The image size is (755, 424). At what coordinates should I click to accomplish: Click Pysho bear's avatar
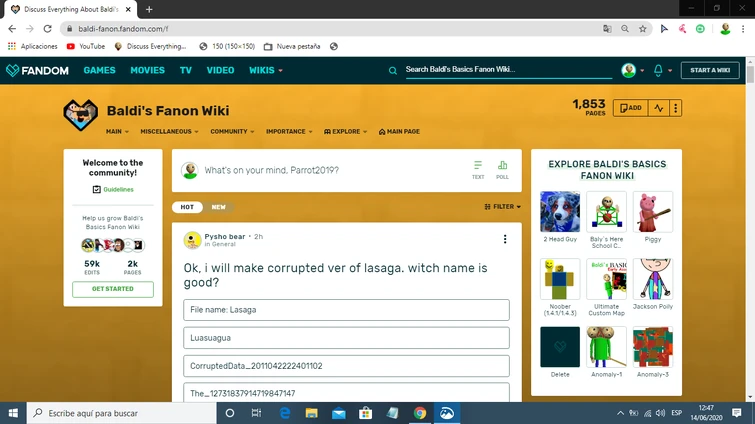pos(192,240)
